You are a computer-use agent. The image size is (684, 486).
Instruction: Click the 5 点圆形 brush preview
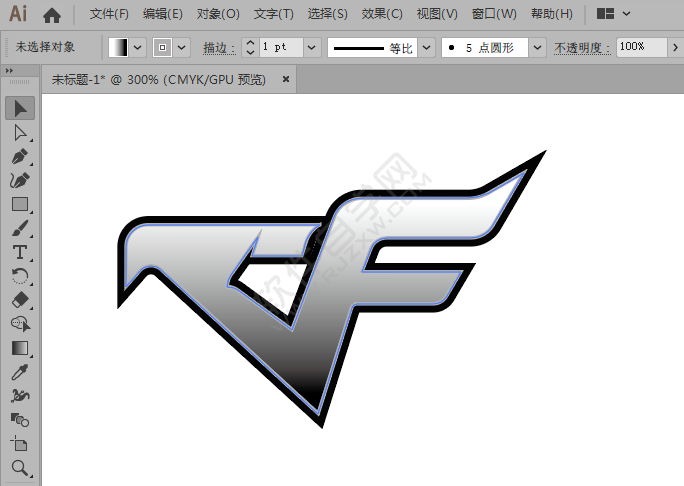click(x=485, y=48)
